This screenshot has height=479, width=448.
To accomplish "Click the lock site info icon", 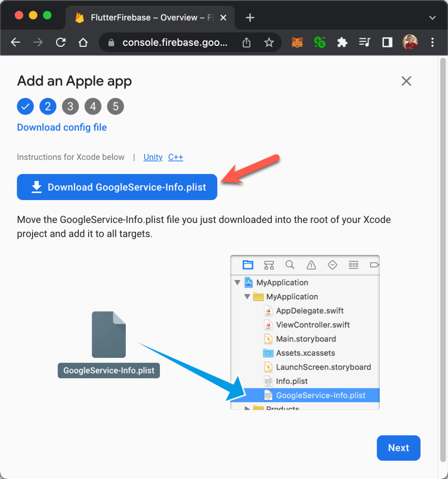I will click(111, 42).
